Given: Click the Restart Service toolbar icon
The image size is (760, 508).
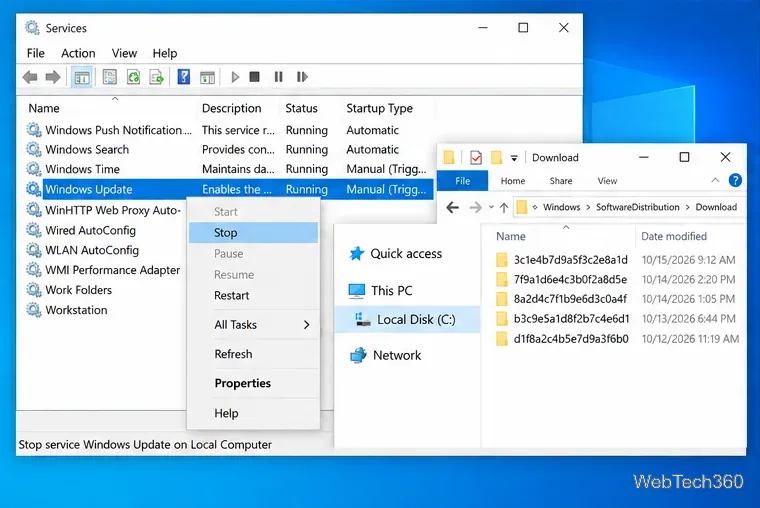Looking at the screenshot, I should [302, 77].
